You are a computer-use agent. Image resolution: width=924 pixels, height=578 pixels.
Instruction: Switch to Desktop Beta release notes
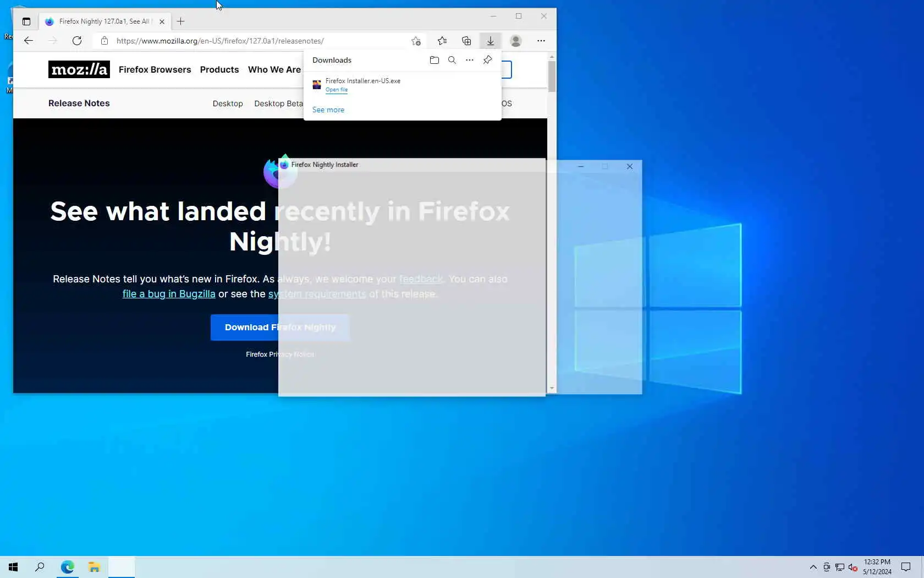[278, 103]
